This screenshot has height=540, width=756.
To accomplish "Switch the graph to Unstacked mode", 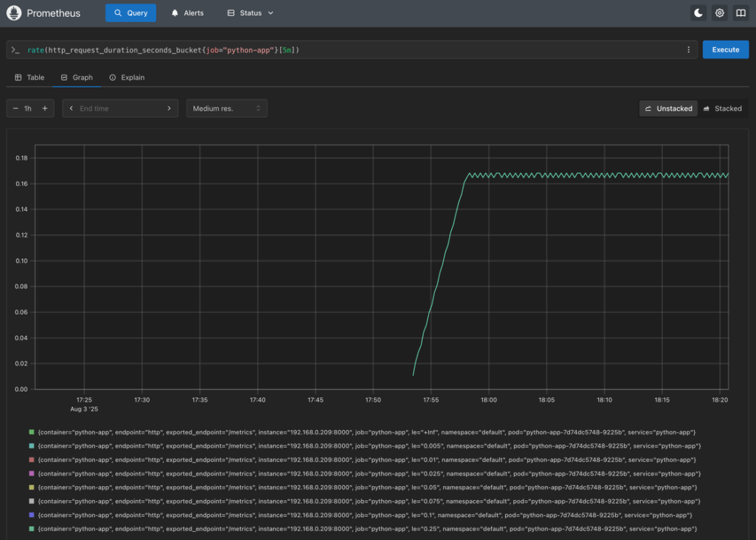I will coord(668,109).
